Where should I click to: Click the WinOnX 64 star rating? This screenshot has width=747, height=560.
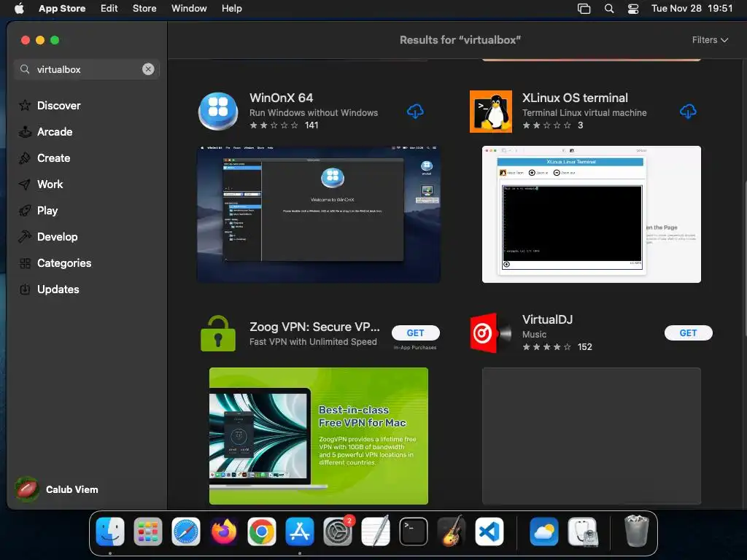pos(274,125)
